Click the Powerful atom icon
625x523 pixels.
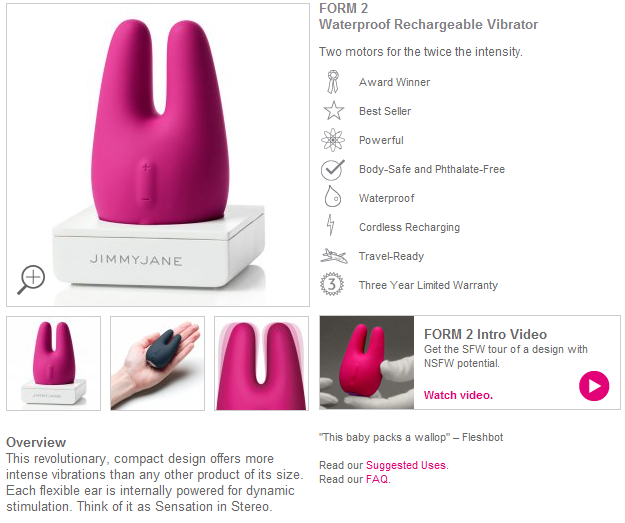(x=332, y=140)
